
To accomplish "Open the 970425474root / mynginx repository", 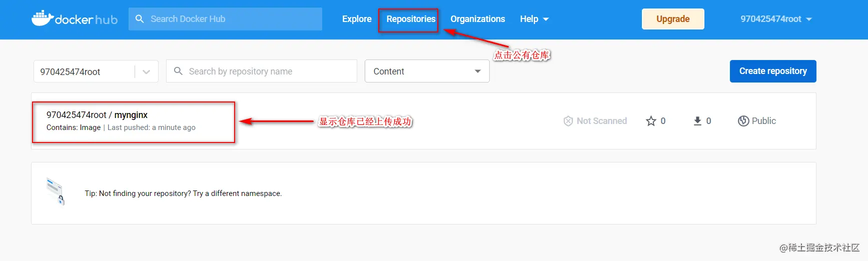I will [97, 115].
